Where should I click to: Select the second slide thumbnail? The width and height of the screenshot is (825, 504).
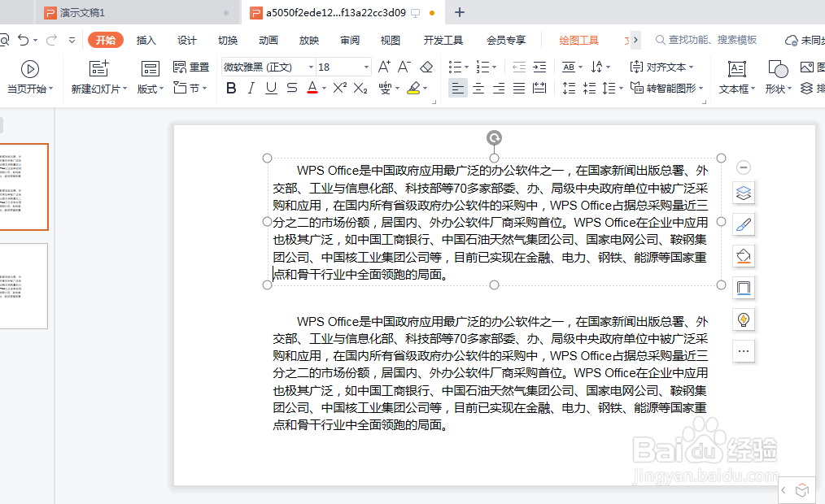click(x=23, y=286)
